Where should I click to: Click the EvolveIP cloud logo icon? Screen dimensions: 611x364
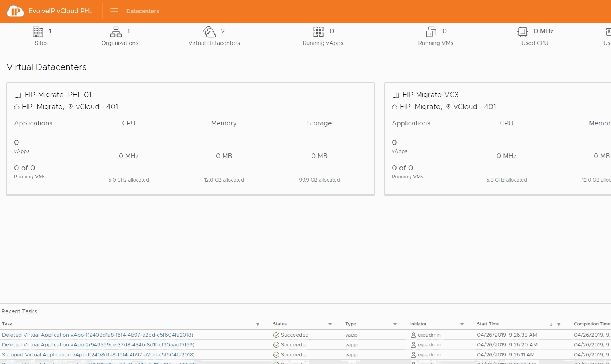click(x=15, y=11)
